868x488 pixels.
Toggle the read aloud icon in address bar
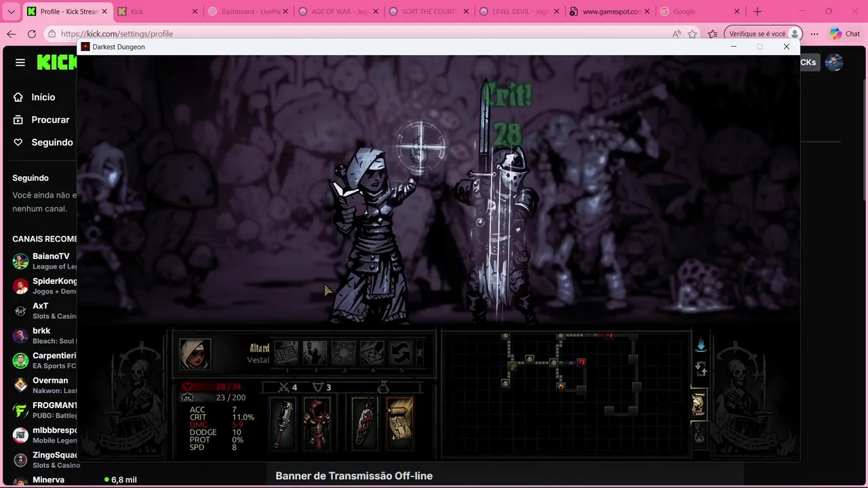click(x=677, y=34)
